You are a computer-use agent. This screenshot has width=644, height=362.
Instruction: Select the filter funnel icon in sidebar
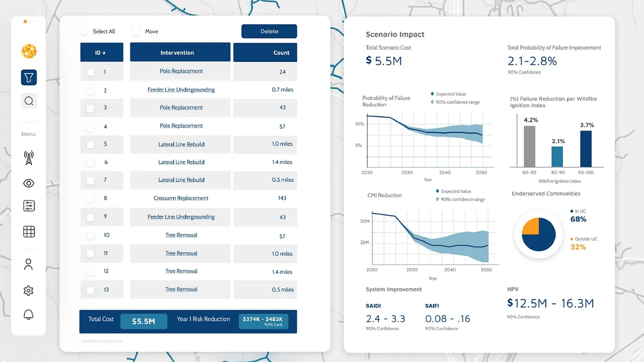[x=29, y=78]
